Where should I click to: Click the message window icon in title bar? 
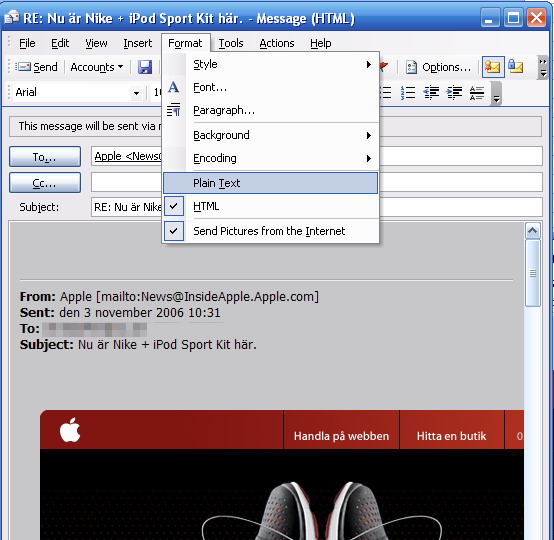(x=11, y=17)
